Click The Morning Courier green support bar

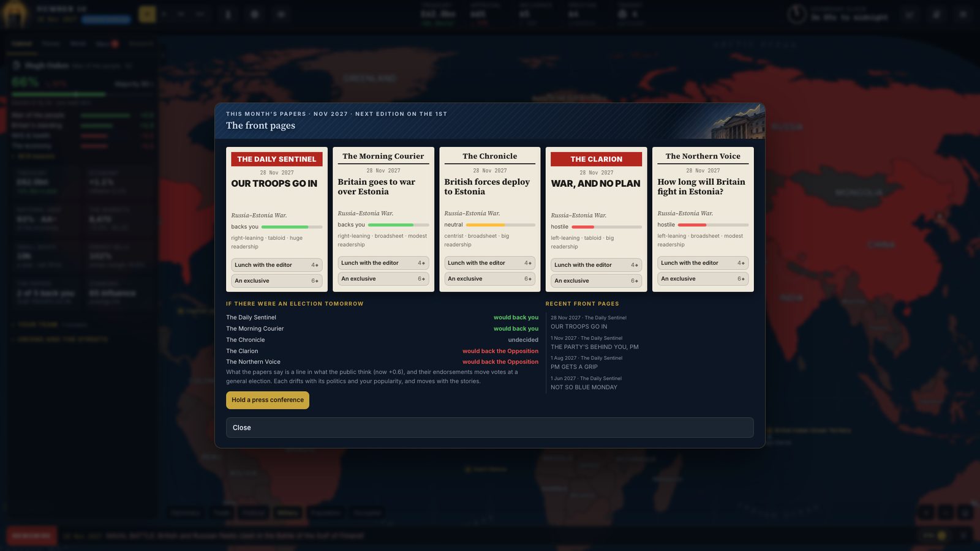coord(399,225)
